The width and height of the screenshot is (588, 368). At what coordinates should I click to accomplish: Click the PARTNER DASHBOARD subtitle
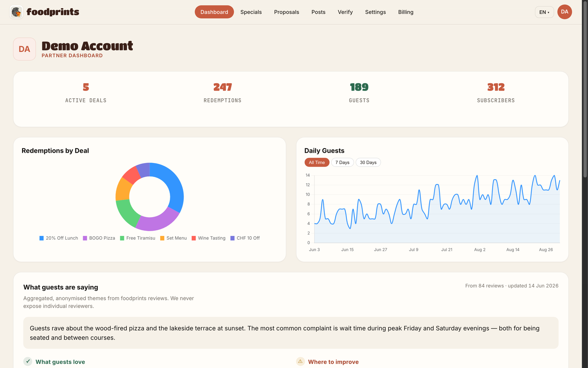tap(72, 56)
